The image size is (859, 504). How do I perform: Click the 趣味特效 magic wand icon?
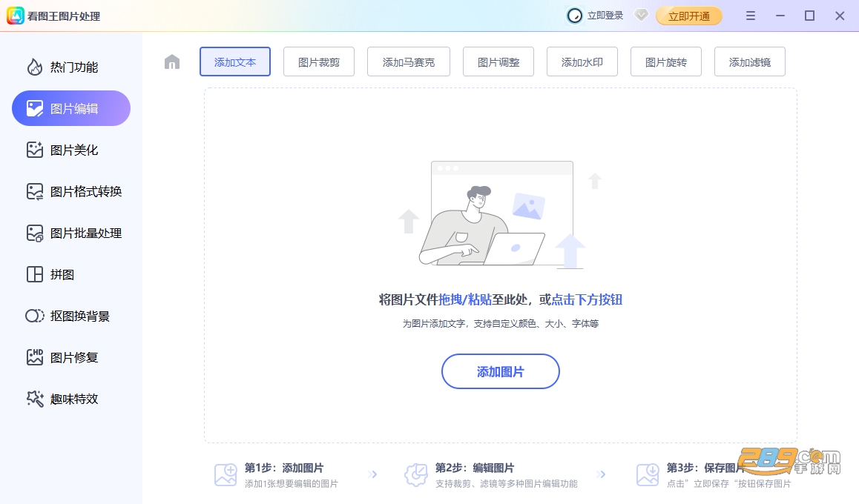pyautogui.click(x=35, y=399)
